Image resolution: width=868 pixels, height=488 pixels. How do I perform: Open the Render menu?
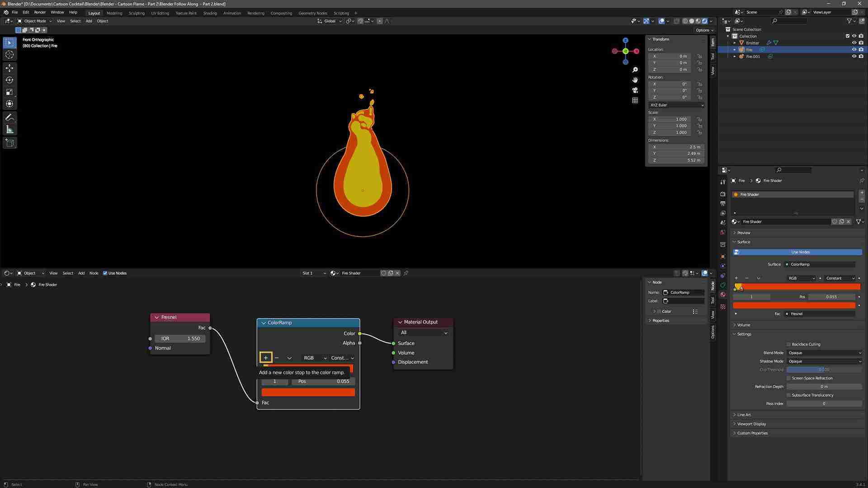(40, 12)
